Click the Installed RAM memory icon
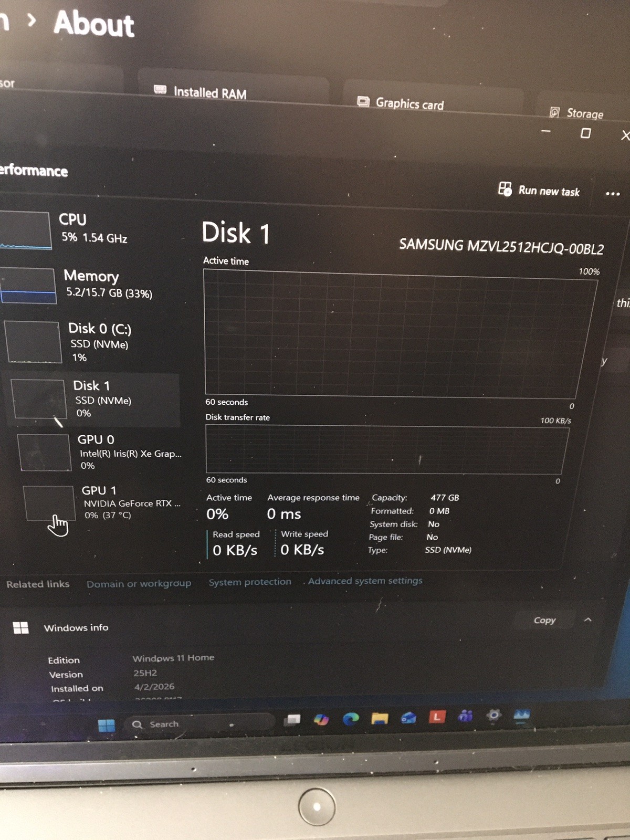Screen dimensions: 630x840 click(160, 90)
